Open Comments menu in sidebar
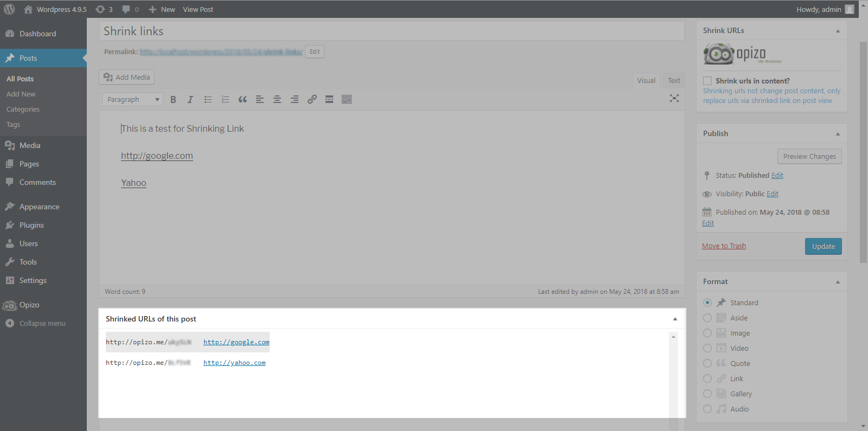Image resolution: width=868 pixels, height=431 pixels. (x=43, y=182)
